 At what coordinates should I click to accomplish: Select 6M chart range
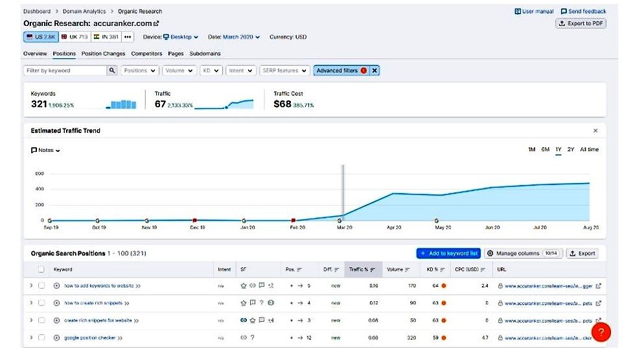pyautogui.click(x=545, y=149)
